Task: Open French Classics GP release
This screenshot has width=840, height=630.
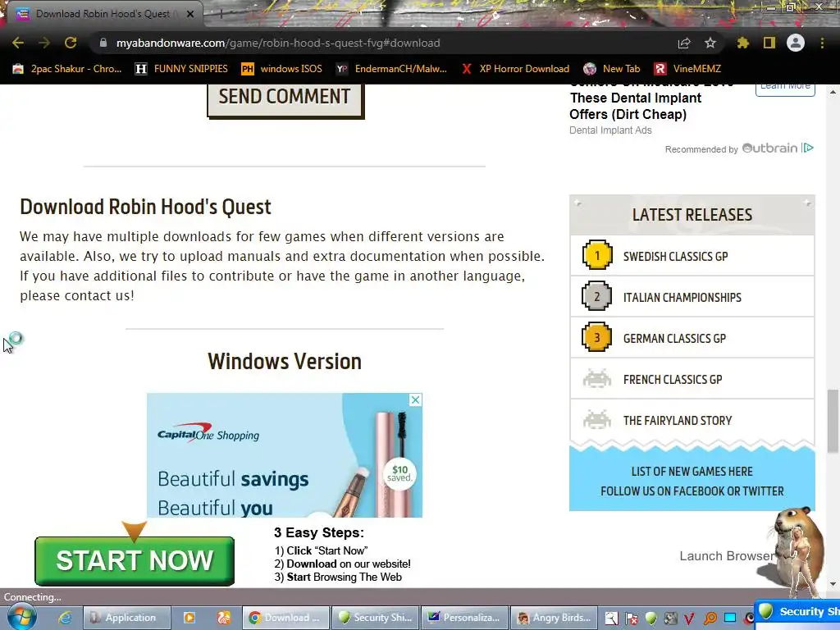Action: tap(692, 379)
